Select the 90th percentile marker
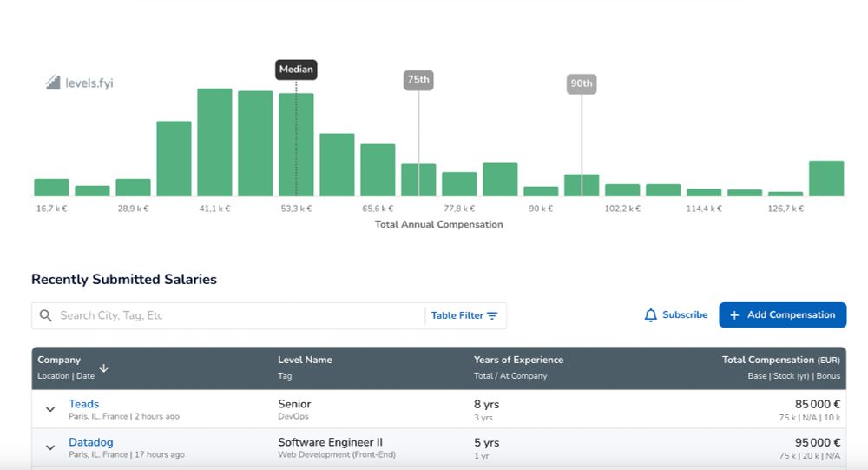 click(x=582, y=83)
